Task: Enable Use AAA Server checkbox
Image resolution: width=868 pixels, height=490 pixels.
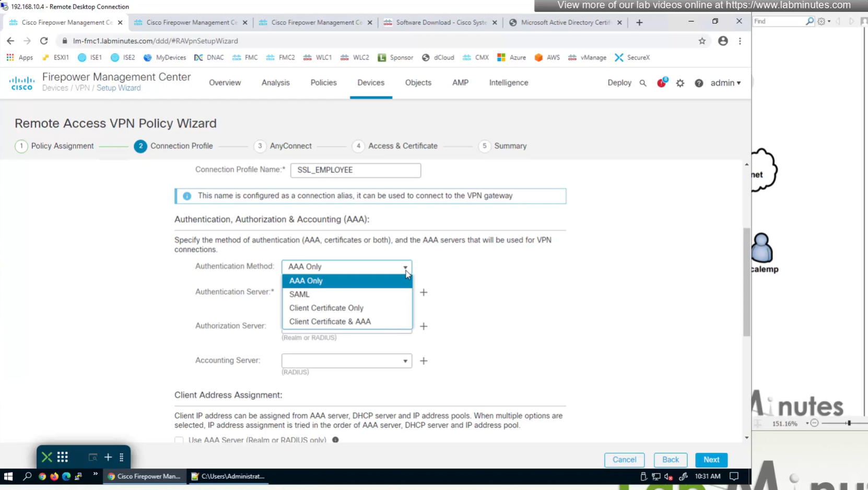Action: [179, 440]
